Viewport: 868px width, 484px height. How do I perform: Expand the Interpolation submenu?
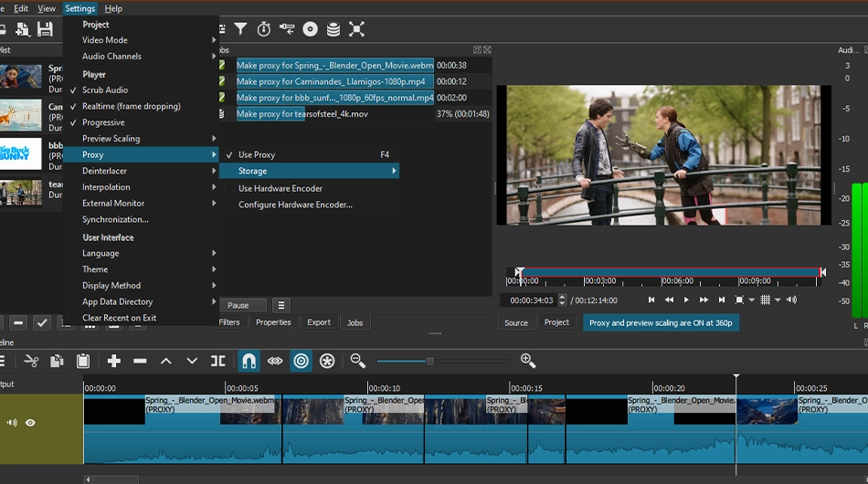tap(141, 187)
